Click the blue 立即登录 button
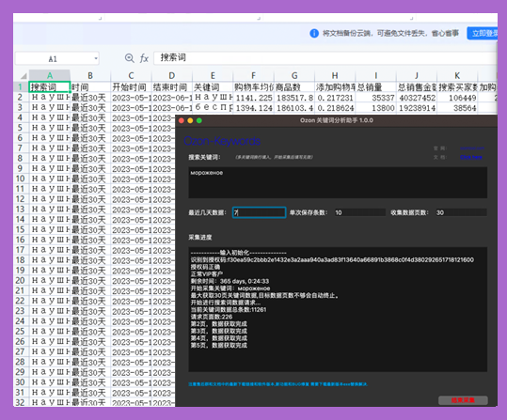Screen dimensions: 507x420 (x=483, y=33)
